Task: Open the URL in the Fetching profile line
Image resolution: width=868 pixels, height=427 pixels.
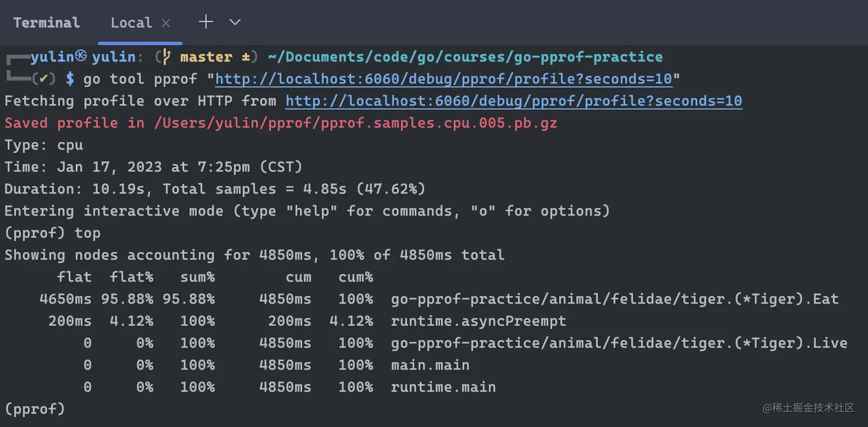Action: 513,101
